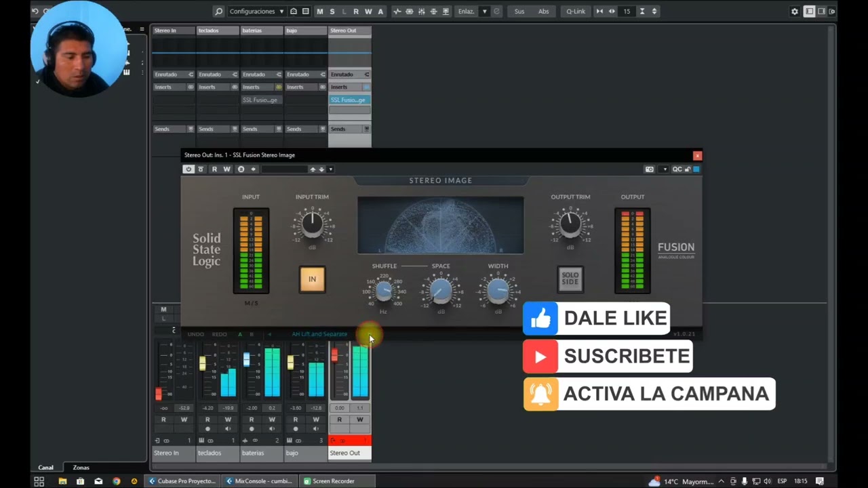This screenshot has width=868, height=488.
Task: Open AH Lift and Separate preset name
Action: (319, 334)
